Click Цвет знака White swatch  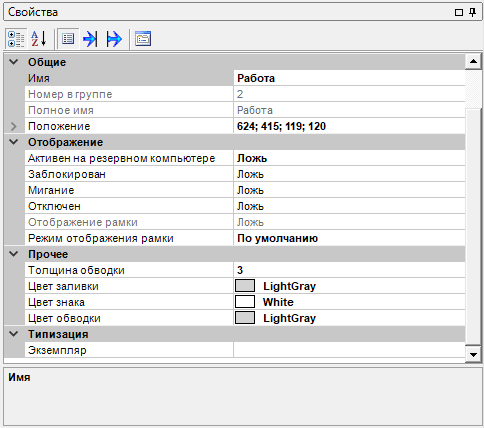pos(245,302)
